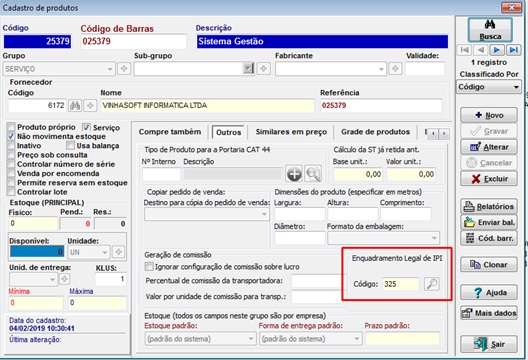528x360 pixels.
Task: Open Ajuda help button
Action: tap(489, 293)
